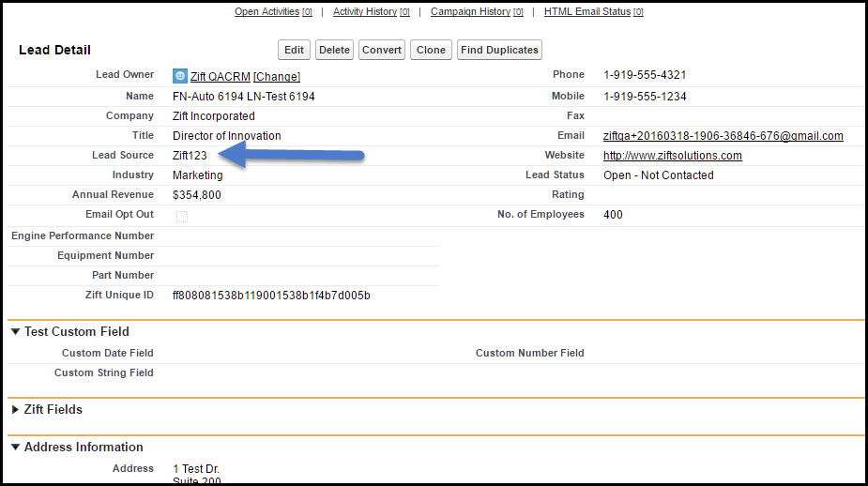Click the Lead Source value Zift123

pyautogui.click(x=190, y=156)
